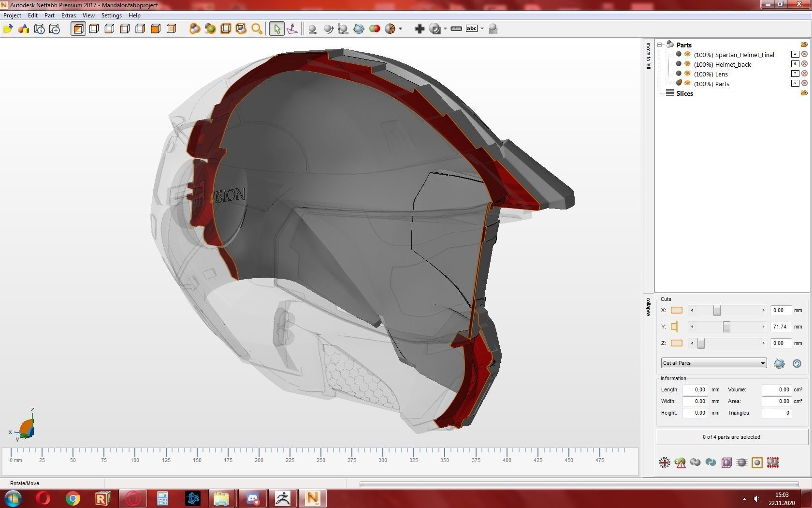The image size is (812, 508).
Task: Open the Part menu
Action: [49, 15]
